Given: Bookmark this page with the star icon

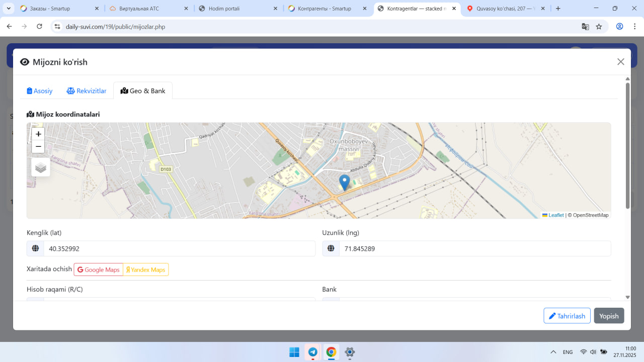Looking at the screenshot, I should [599, 27].
